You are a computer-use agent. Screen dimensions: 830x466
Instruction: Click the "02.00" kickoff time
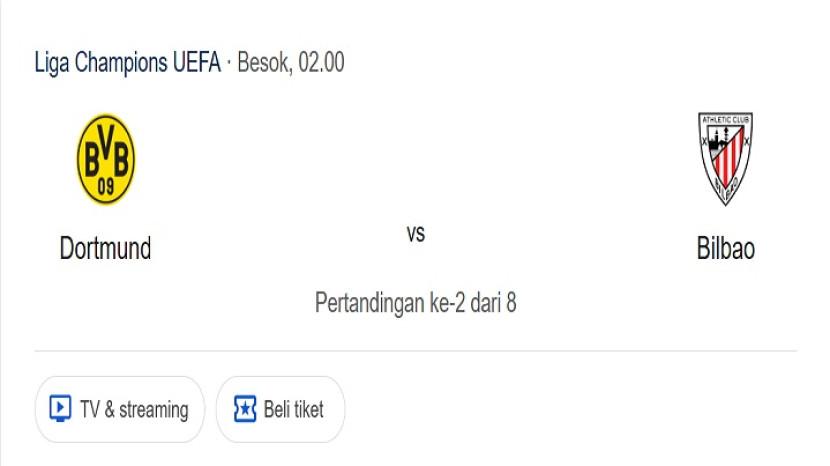point(321,62)
